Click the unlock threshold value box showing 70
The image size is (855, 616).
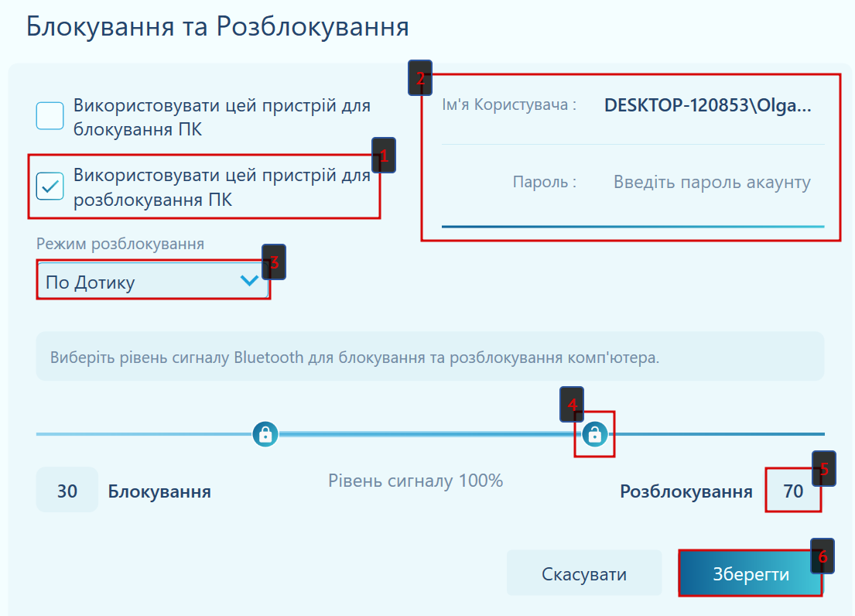(793, 491)
